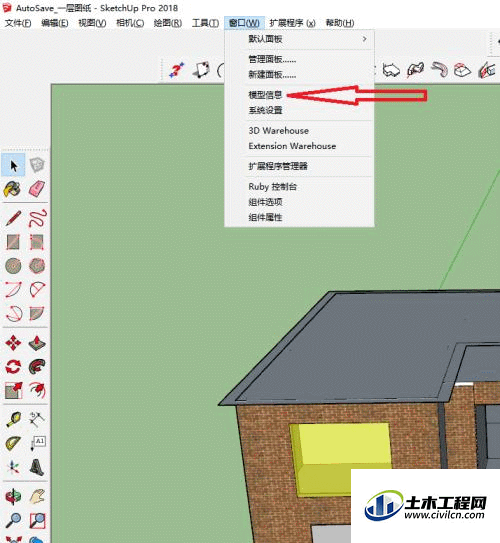The height and width of the screenshot is (543, 500).
Task: Activate the Orbit camera tool
Action: [13, 496]
